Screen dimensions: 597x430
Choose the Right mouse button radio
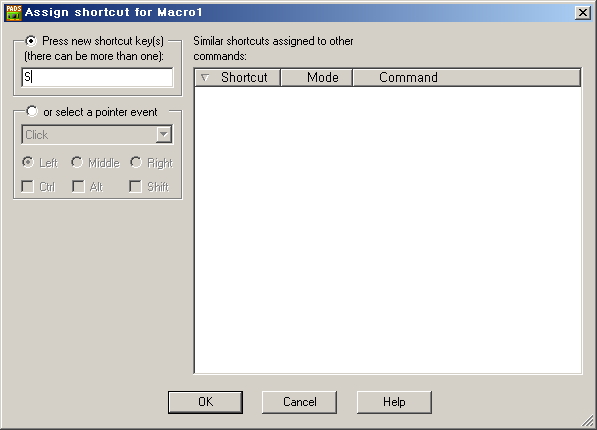click(136, 162)
